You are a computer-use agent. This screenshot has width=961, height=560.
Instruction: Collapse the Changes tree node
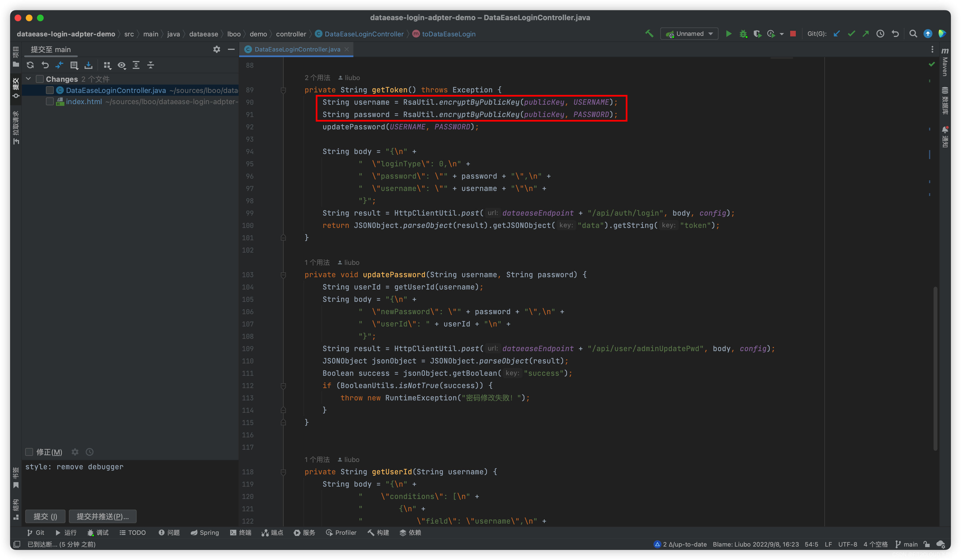click(28, 79)
